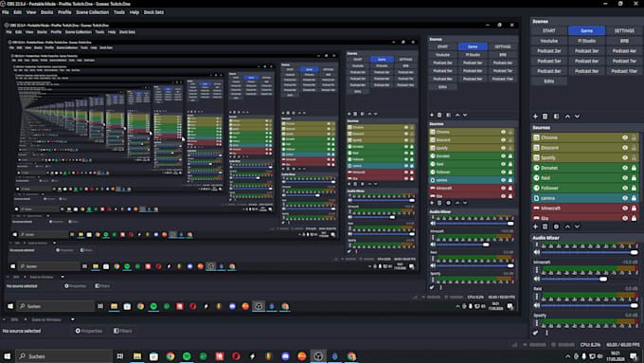The image size is (644, 363).
Task: Mute the Minecraft channel in main Audio Mixer
Action: coord(536,279)
